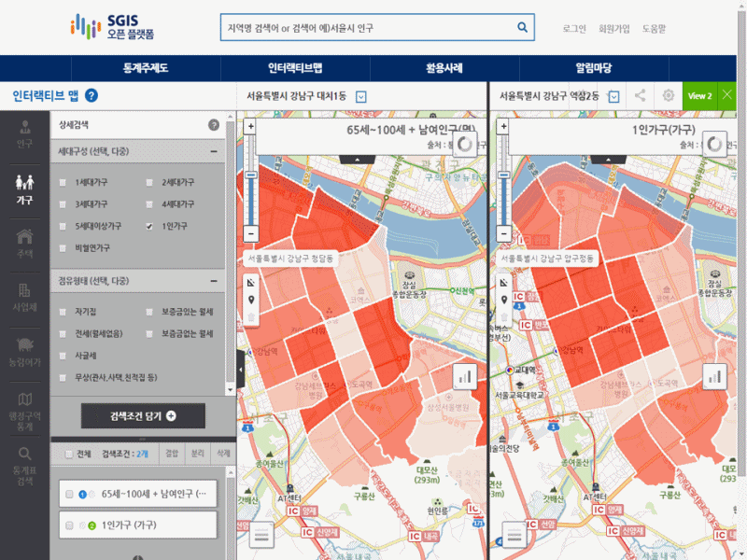
Task: Check the 자기집 ownership checkbox
Action: pyautogui.click(x=63, y=311)
